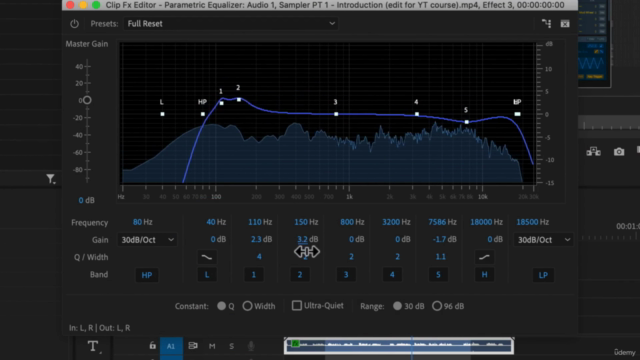Open the LP slope 30dB/Oct dropdown
640x360 pixels.
click(x=543, y=240)
